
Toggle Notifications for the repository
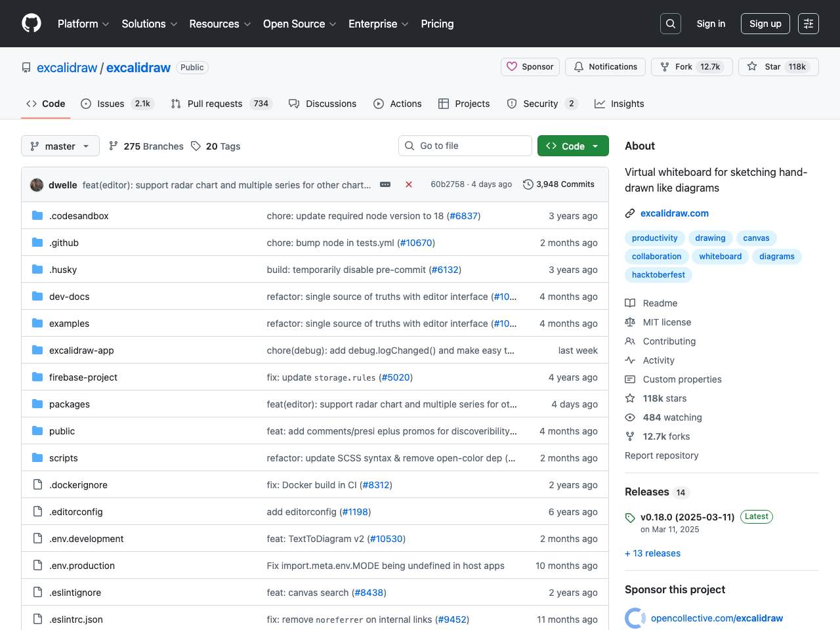(x=605, y=67)
